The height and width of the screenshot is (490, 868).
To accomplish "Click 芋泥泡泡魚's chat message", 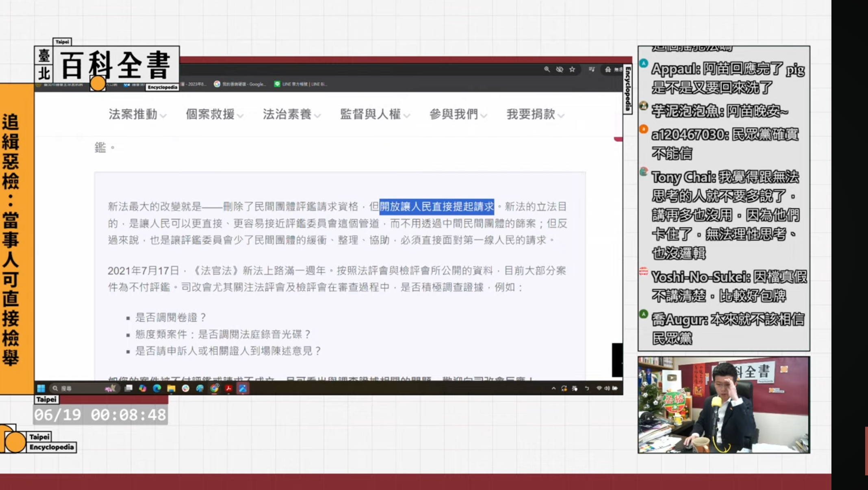I will pos(720,111).
